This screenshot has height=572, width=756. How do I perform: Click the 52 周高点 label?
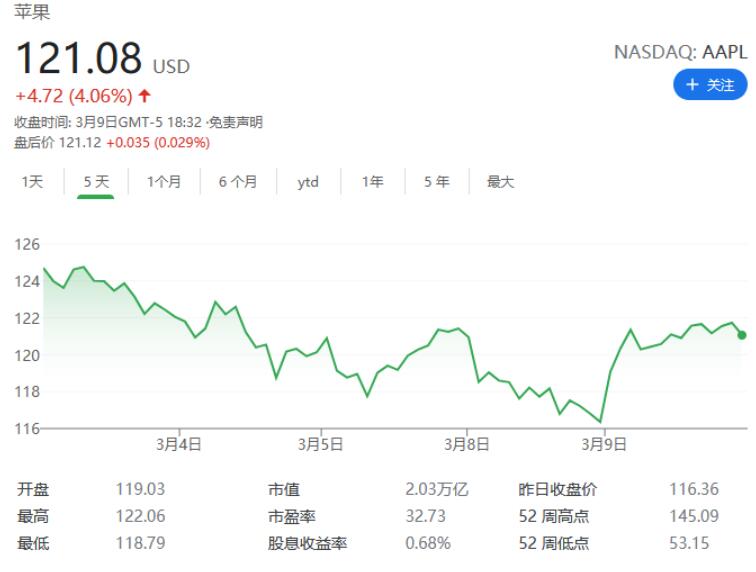click(554, 517)
